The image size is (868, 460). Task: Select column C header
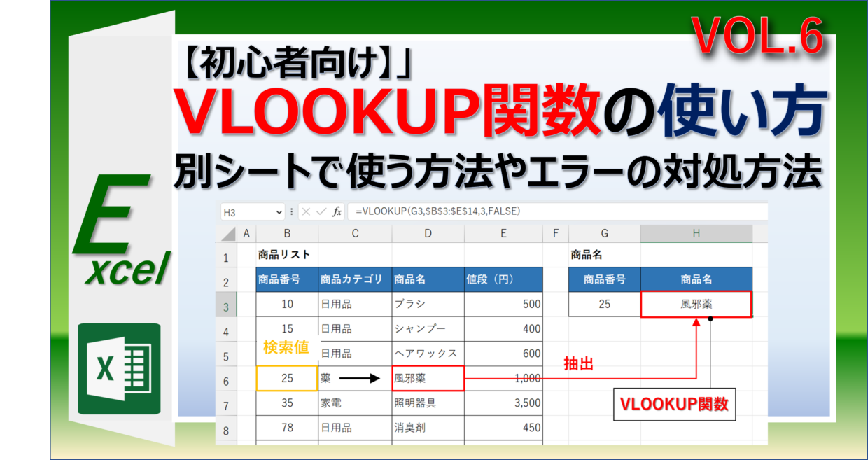[x=355, y=234]
